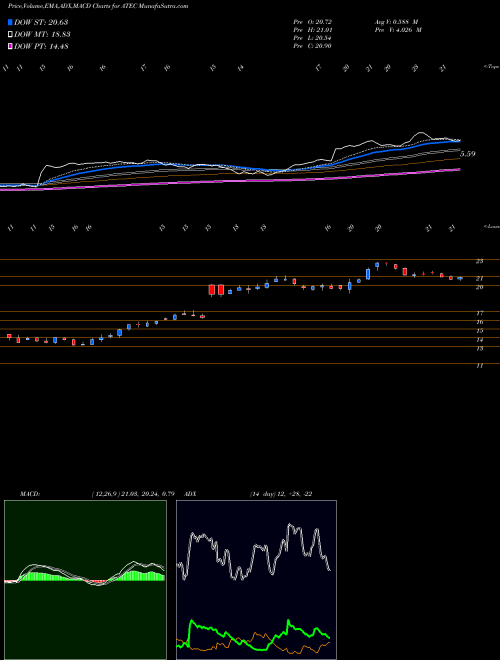Image resolution: width=500 pixels, height=660 pixels.
Task: Click the MACD '(12,26,9) 21.03, 20.24, 0.79' values
Action: point(133,494)
